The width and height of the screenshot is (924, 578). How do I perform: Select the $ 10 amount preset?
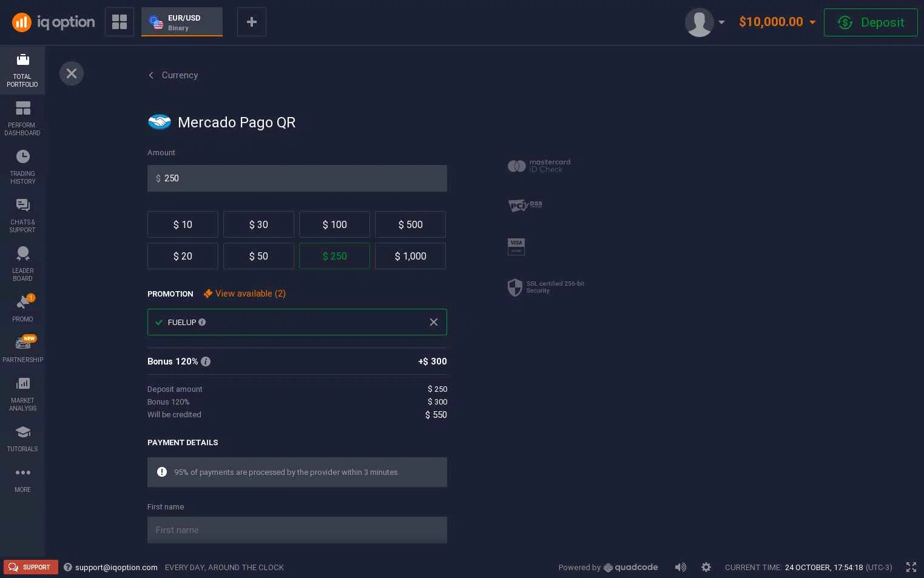tap(183, 224)
